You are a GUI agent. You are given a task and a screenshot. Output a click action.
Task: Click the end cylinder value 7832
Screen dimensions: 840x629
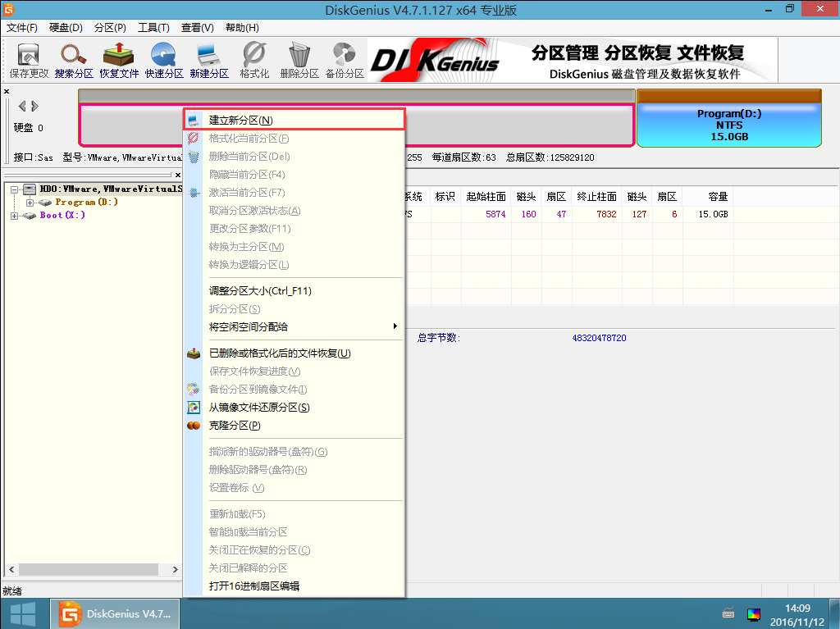click(x=606, y=214)
